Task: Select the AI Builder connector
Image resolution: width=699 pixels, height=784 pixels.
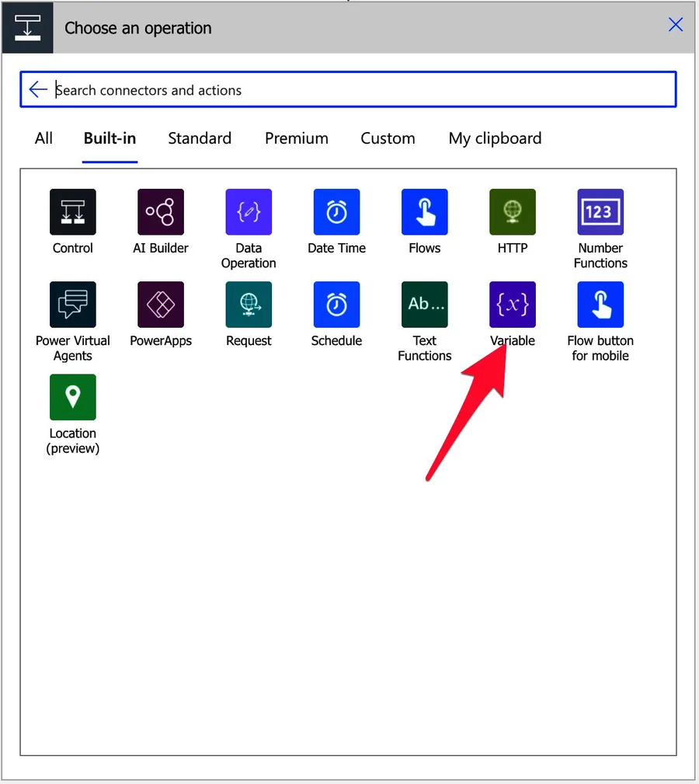Action: coord(161,212)
